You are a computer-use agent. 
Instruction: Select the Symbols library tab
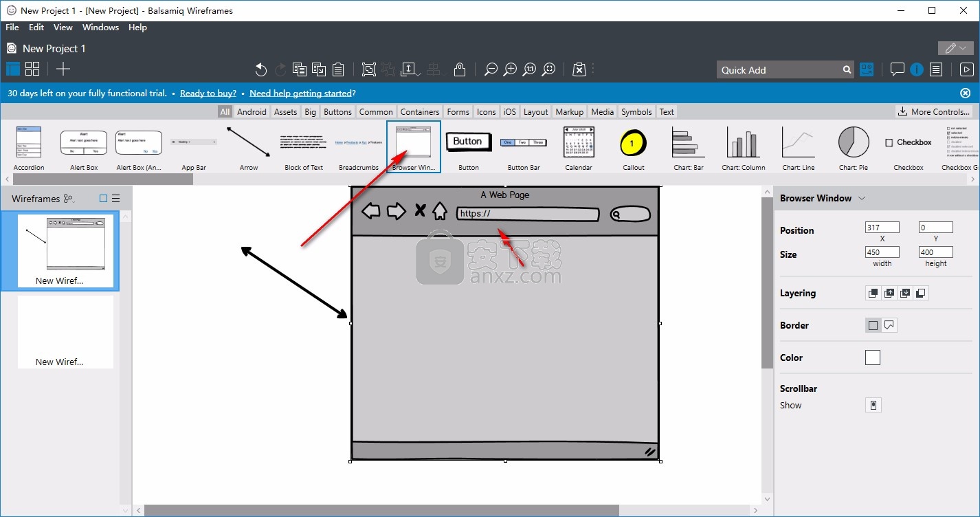(x=636, y=112)
